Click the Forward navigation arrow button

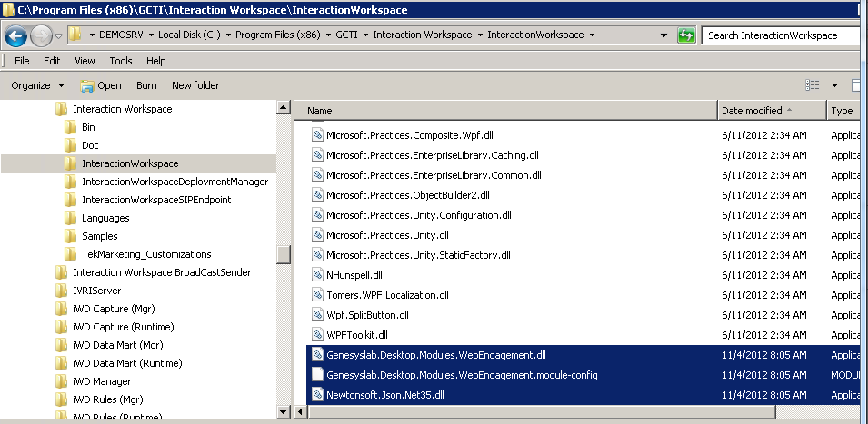(41, 35)
